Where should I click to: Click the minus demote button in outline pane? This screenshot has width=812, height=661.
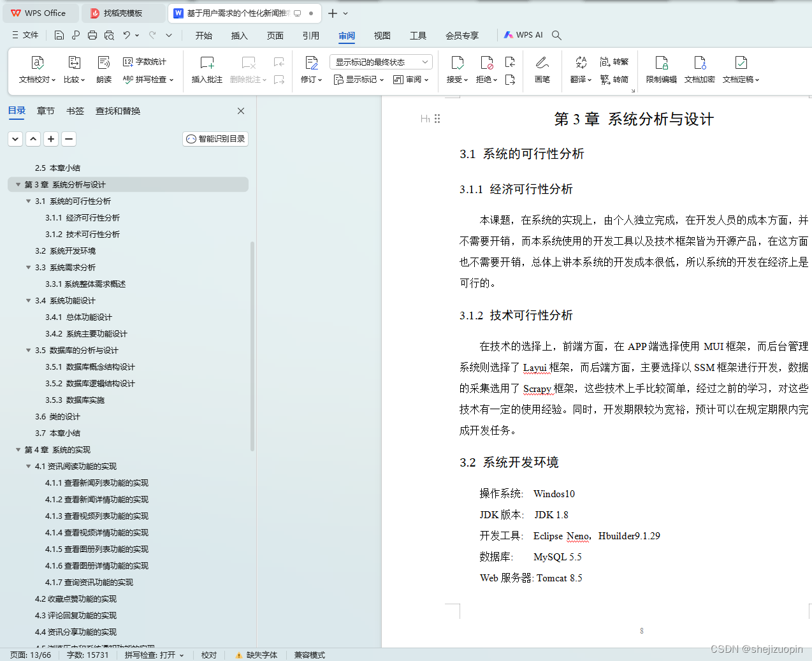pyautogui.click(x=69, y=139)
